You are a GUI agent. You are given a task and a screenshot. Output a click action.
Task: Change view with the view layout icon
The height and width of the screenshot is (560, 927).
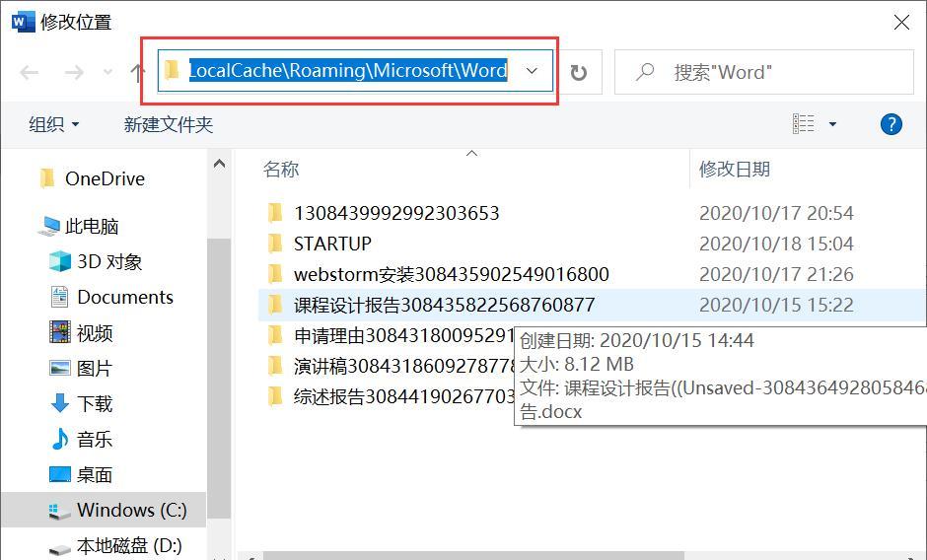804,124
